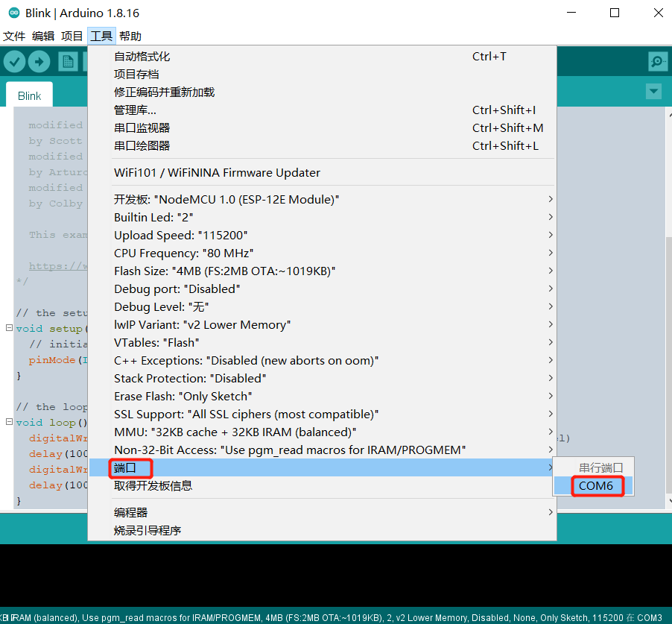Expand the lwIP Variant submenu

pyautogui.click(x=323, y=324)
